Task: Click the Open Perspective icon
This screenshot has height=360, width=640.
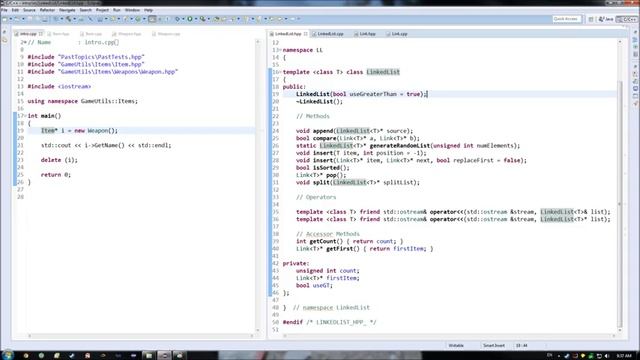Action: [x=591, y=19]
